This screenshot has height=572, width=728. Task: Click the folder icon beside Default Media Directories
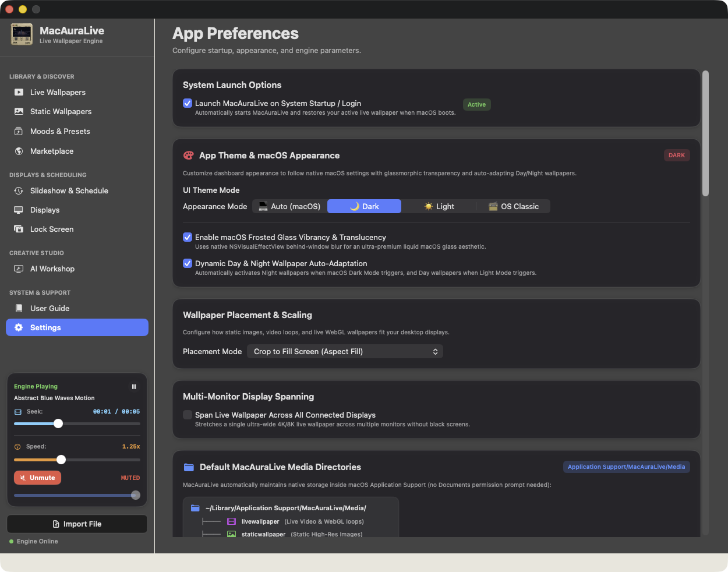189,467
